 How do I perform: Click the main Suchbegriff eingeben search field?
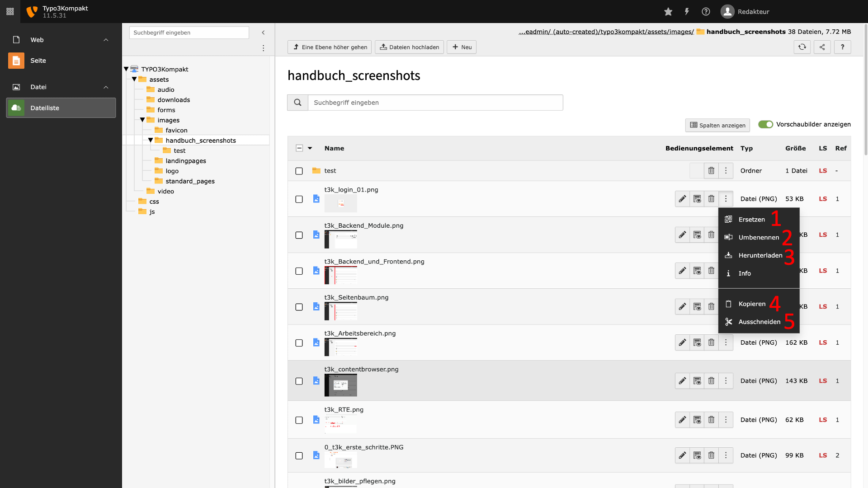[435, 103]
